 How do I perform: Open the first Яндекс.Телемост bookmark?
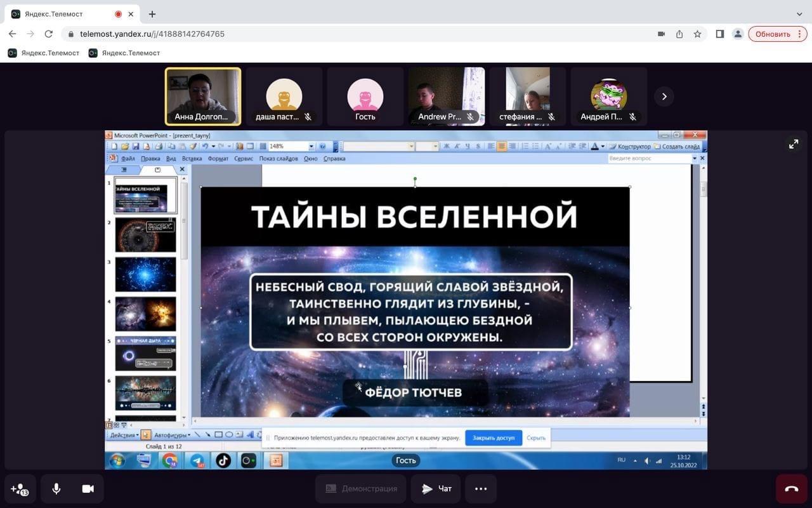pyautogui.click(x=44, y=53)
